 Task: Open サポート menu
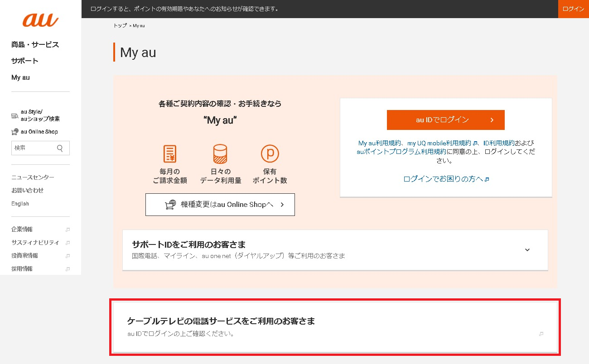(x=25, y=61)
